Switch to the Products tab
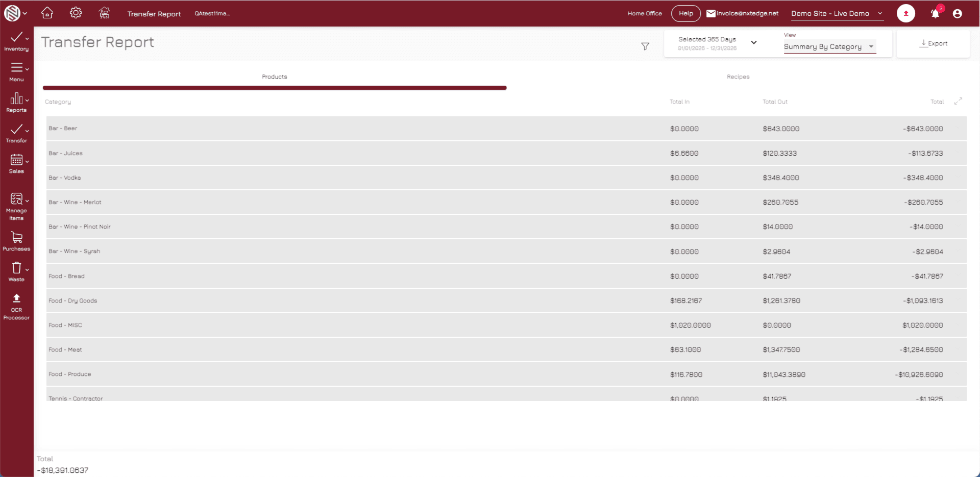 275,77
